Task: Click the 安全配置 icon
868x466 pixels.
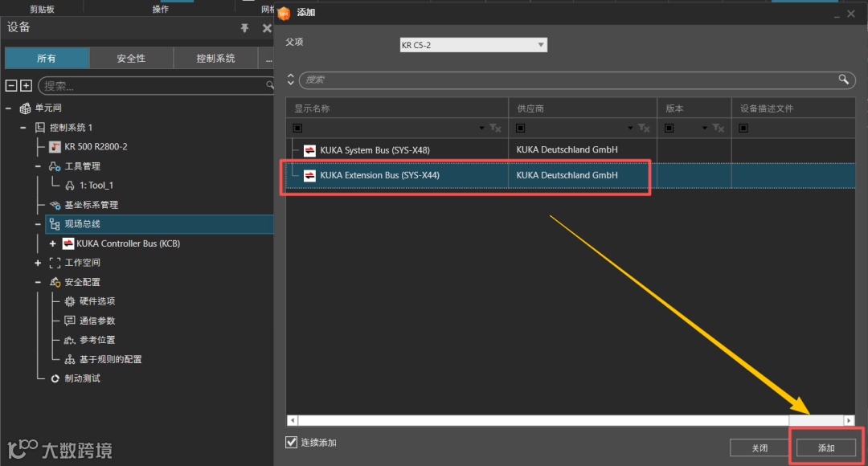Action: coord(55,282)
